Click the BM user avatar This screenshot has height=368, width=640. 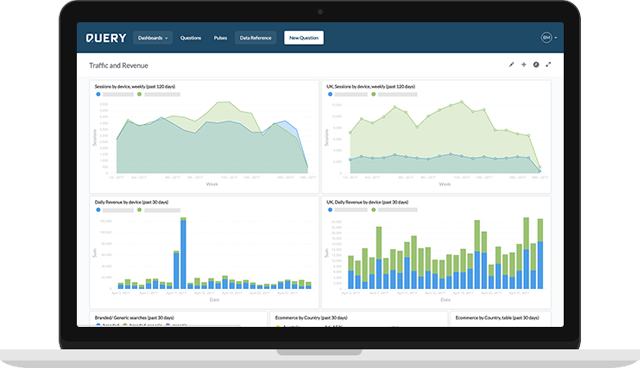pos(547,38)
